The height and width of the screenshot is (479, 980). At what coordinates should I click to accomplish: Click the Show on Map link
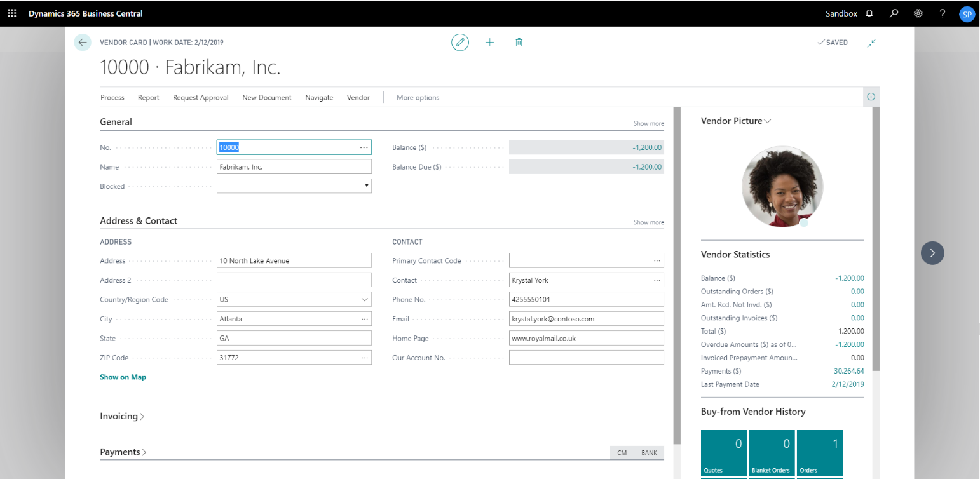coord(123,377)
